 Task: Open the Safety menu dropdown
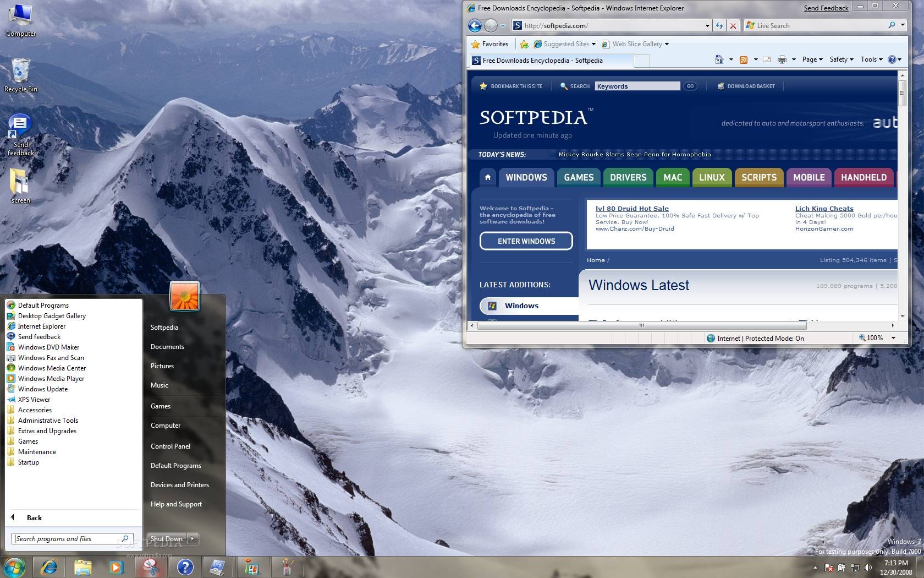(x=842, y=59)
